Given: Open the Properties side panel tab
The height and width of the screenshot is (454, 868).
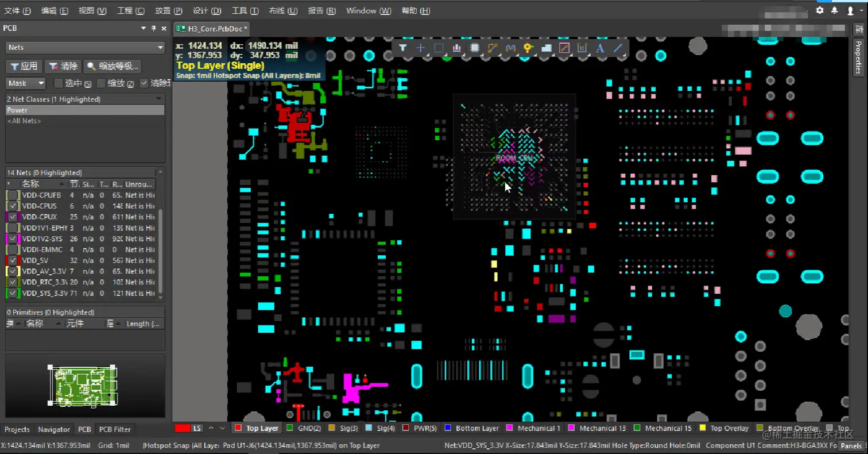Looking at the screenshot, I should click(858, 57).
